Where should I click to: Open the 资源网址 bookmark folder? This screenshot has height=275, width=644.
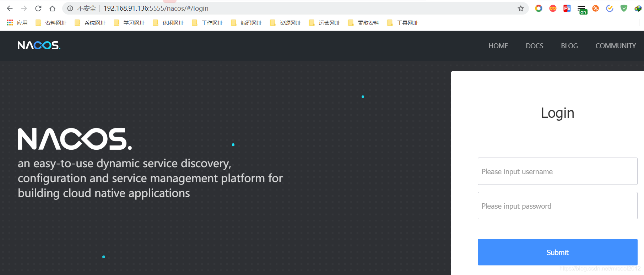coord(286,23)
